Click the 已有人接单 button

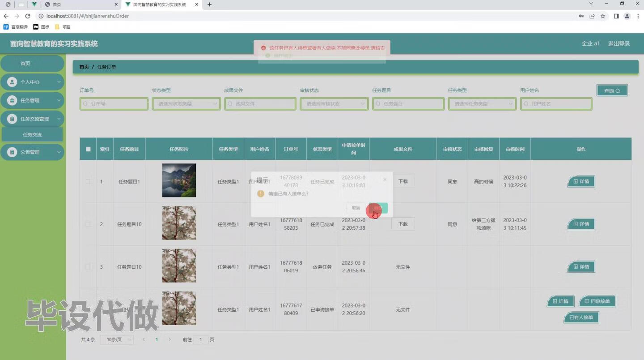581,317
